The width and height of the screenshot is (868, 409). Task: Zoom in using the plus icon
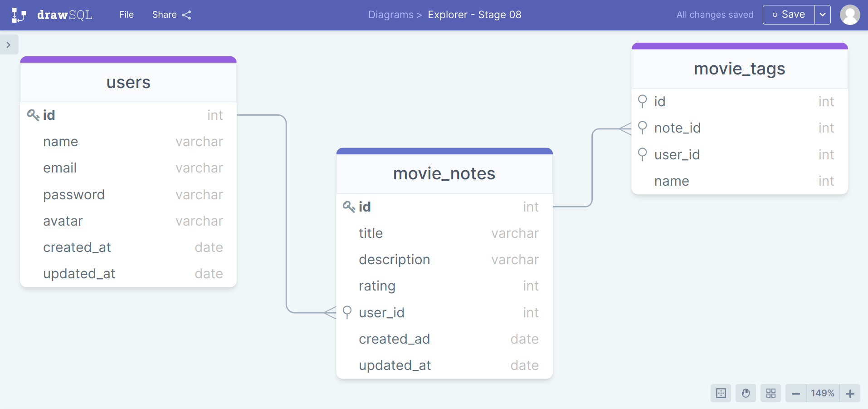[x=851, y=393]
